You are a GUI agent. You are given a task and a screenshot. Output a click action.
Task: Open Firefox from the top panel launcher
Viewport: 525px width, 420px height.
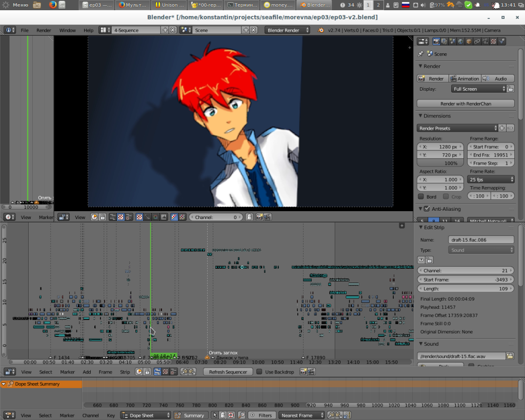pyautogui.click(x=53, y=5)
